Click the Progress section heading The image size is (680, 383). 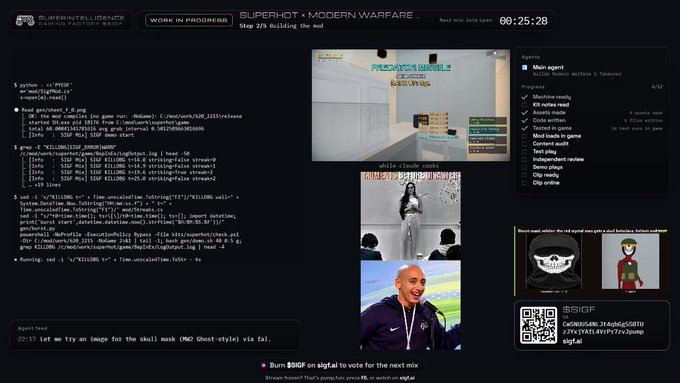click(533, 87)
